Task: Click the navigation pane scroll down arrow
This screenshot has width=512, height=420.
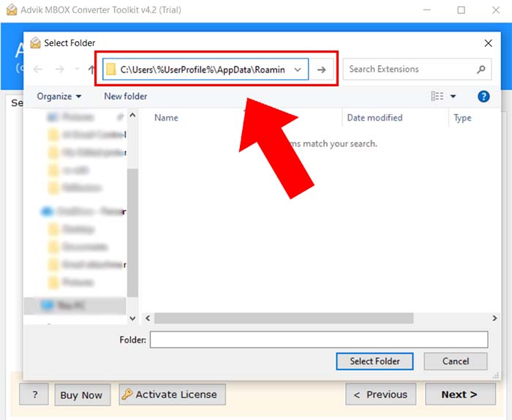Action: coord(132,318)
